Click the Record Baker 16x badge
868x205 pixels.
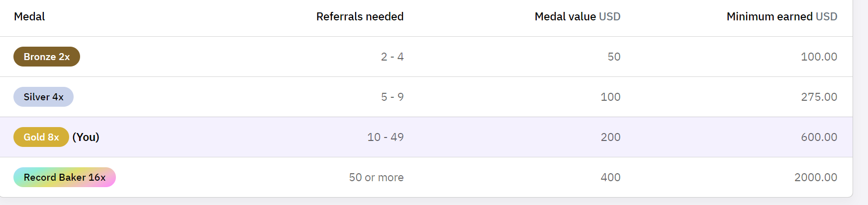[65, 177]
